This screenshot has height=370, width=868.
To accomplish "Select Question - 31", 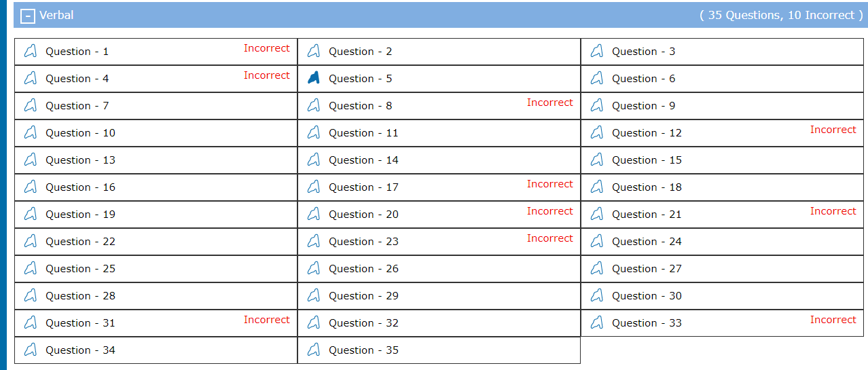I will pyautogui.click(x=80, y=323).
